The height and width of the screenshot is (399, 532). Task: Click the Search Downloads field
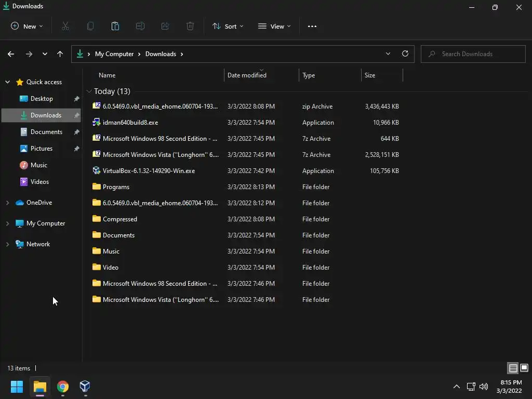(x=473, y=54)
